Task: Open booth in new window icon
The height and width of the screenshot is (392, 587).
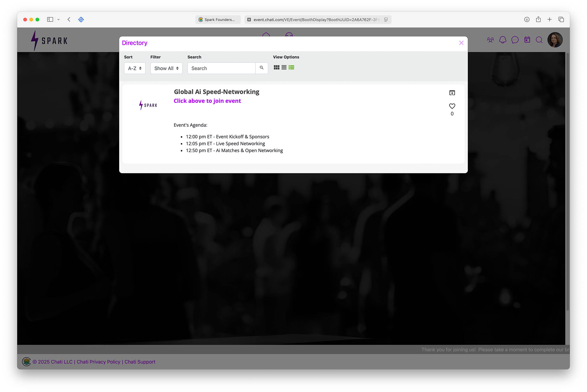Action: pos(452,93)
